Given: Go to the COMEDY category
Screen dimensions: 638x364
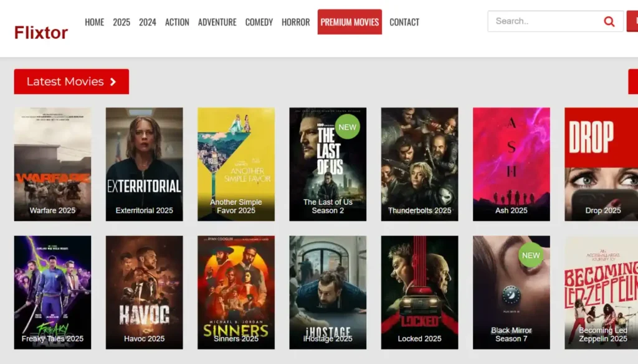Looking at the screenshot, I should [x=259, y=22].
